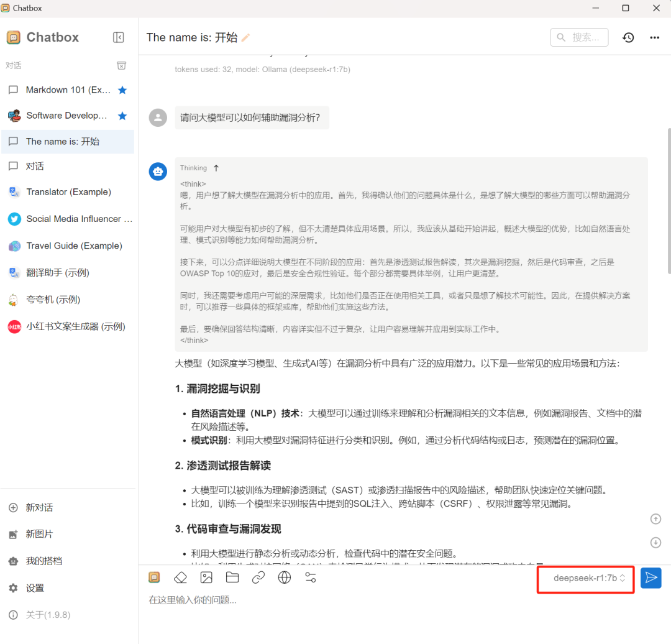Unstar the Software Developer conversation
This screenshot has height=644, width=671.
click(122, 116)
